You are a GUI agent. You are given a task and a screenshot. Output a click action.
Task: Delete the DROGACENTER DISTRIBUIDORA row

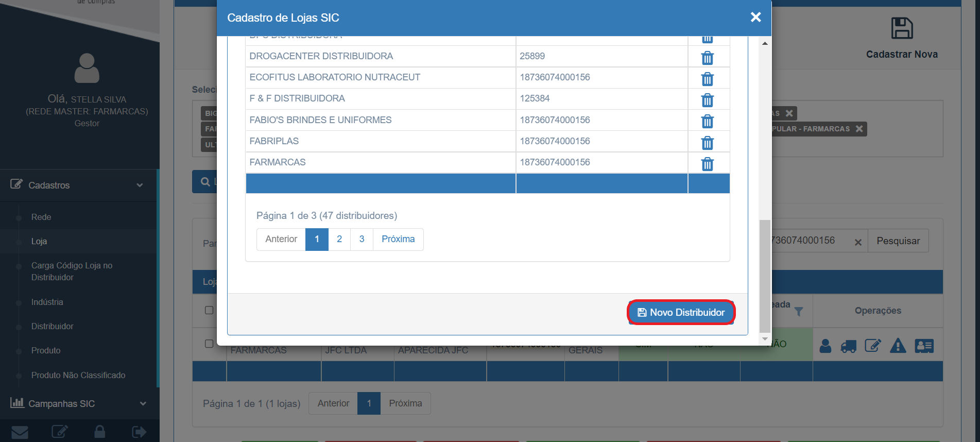[x=707, y=58]
